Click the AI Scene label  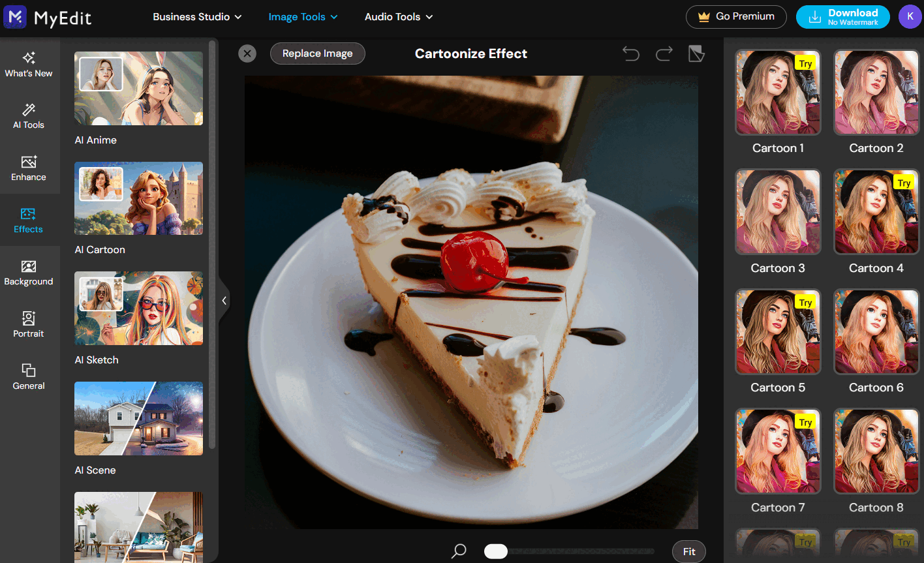point(95,470)
